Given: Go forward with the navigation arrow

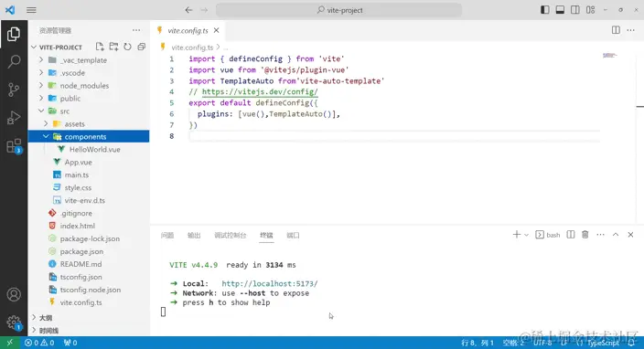Looking at the screenshot, I should [x=204, y=10].
